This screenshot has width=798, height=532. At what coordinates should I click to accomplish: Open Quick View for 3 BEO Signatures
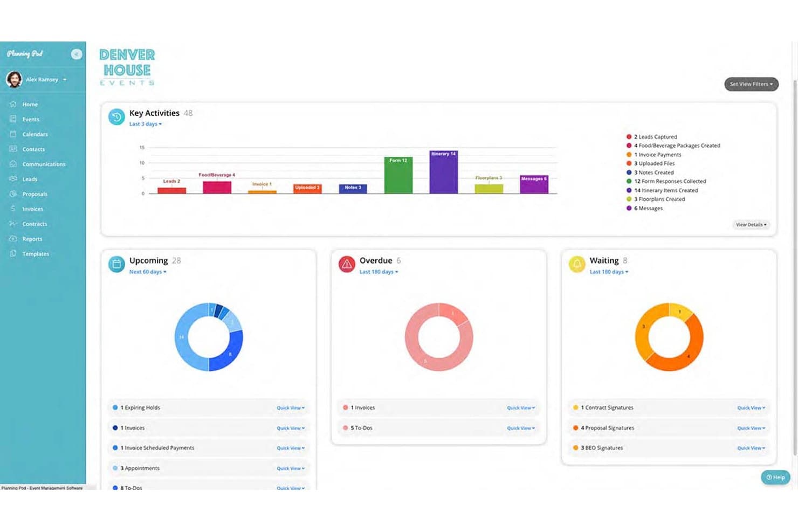click(x=751, y=448)
